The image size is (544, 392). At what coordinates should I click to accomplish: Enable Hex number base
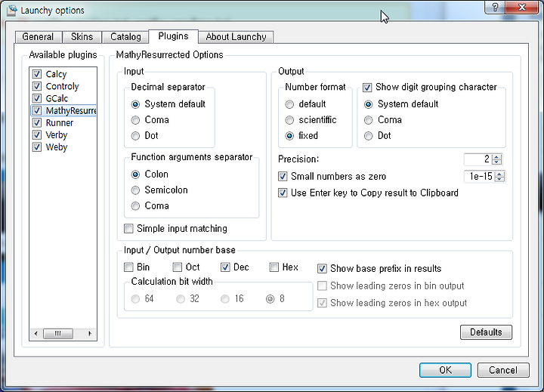pos(274,267)
